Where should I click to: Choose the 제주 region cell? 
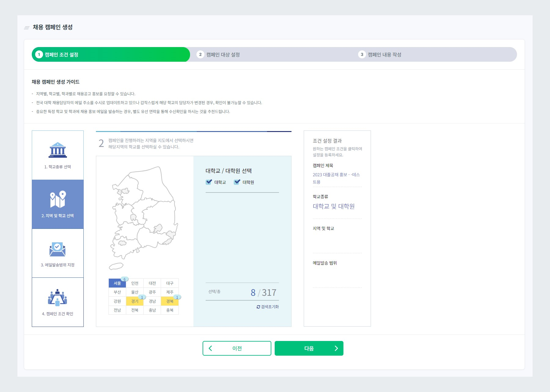pos(170,292)
